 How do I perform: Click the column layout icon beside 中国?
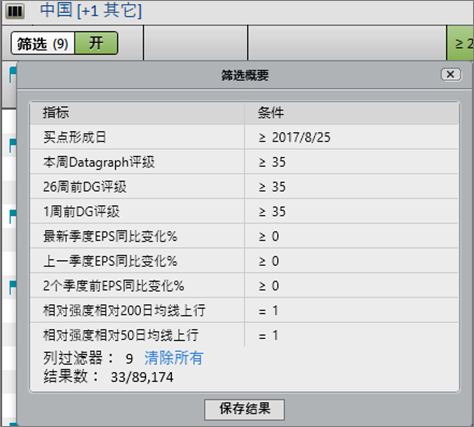coord(15,11)
